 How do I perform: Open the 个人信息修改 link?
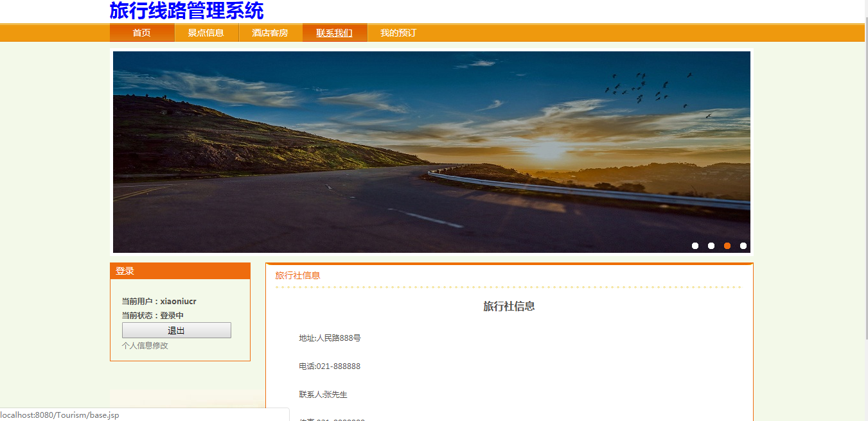tap(145, 345)
